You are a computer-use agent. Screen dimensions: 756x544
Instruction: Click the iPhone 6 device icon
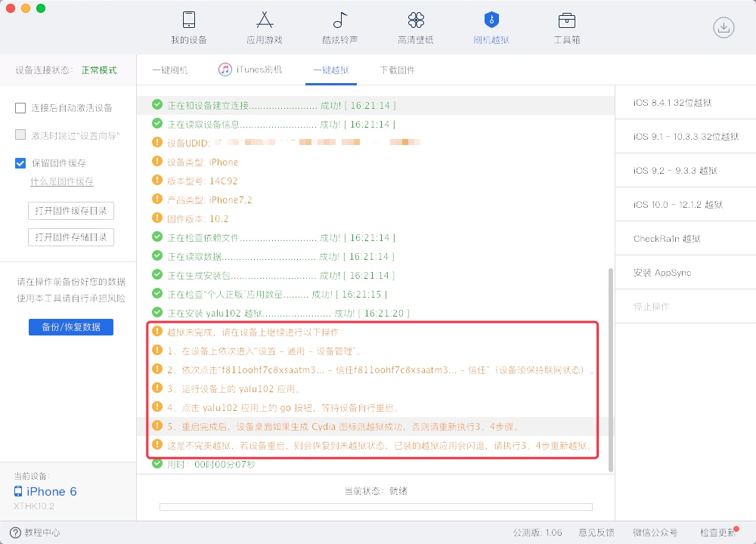click(x=18, y=491)
